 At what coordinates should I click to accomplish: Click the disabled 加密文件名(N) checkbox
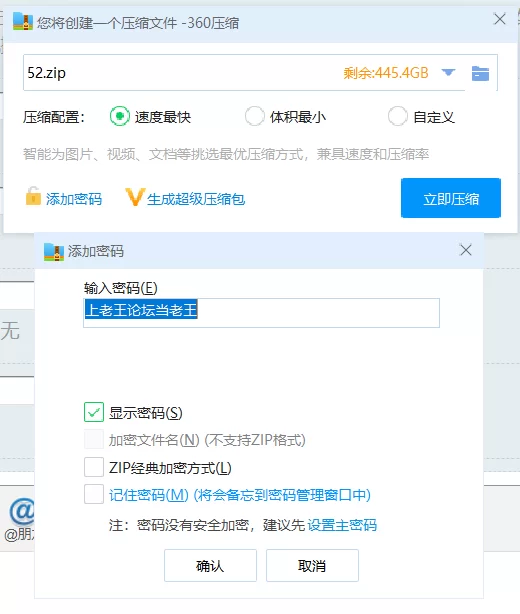pyautogui.click(x=94, y=439)
